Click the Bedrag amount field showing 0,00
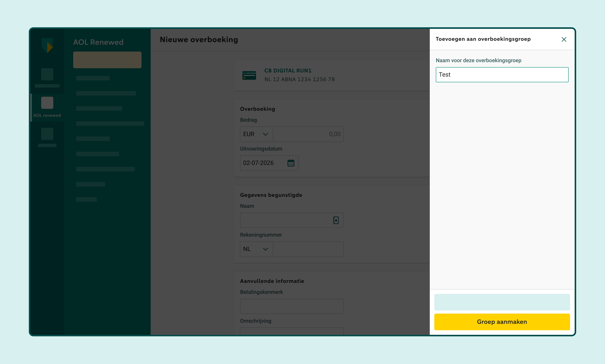 tap(308, 134)
